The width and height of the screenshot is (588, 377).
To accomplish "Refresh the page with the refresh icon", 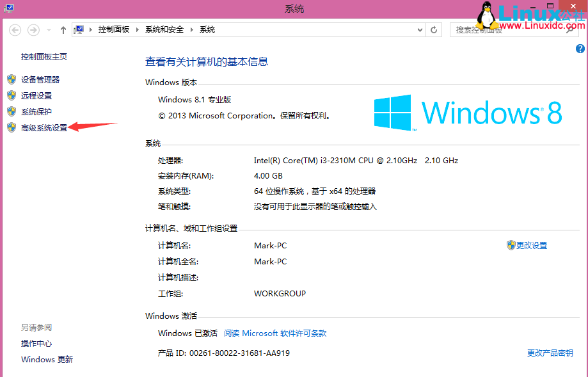I will 433,29.
